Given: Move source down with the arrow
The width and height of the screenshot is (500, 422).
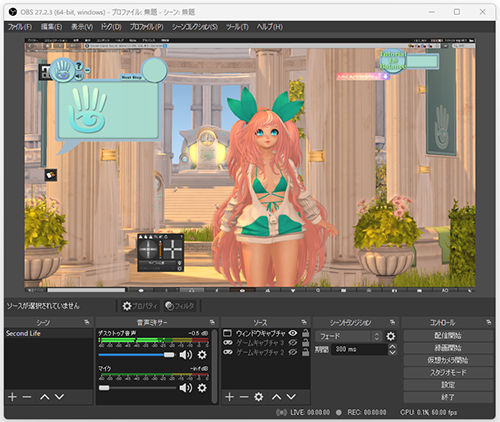Looking at the screenshot, I should coord(291,397).
